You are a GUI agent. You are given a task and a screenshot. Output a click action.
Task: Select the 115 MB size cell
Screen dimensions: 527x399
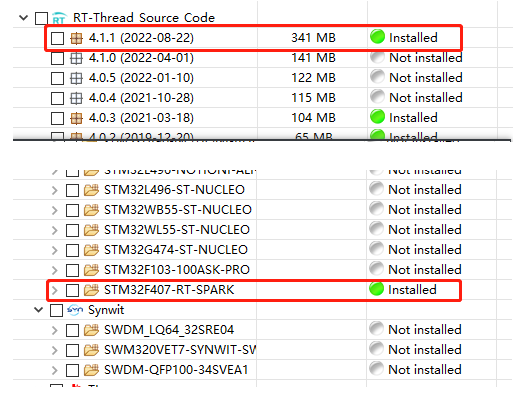click(313, 98)
